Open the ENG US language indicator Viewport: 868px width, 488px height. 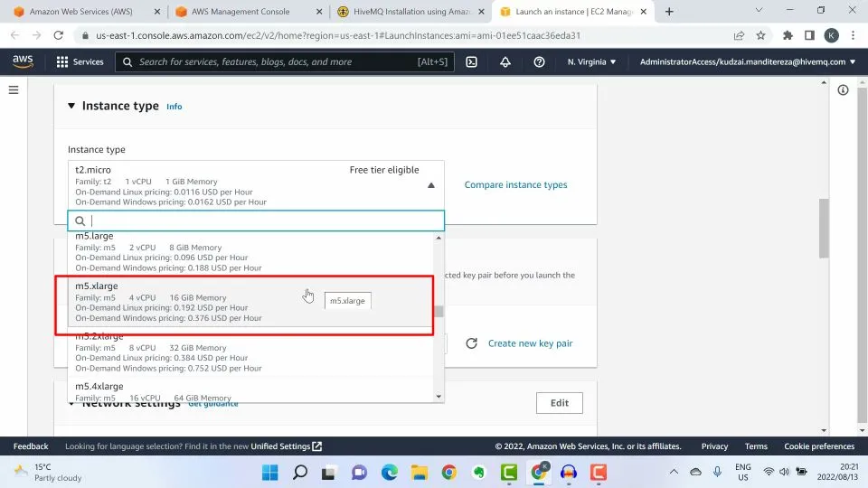point(743,472)
